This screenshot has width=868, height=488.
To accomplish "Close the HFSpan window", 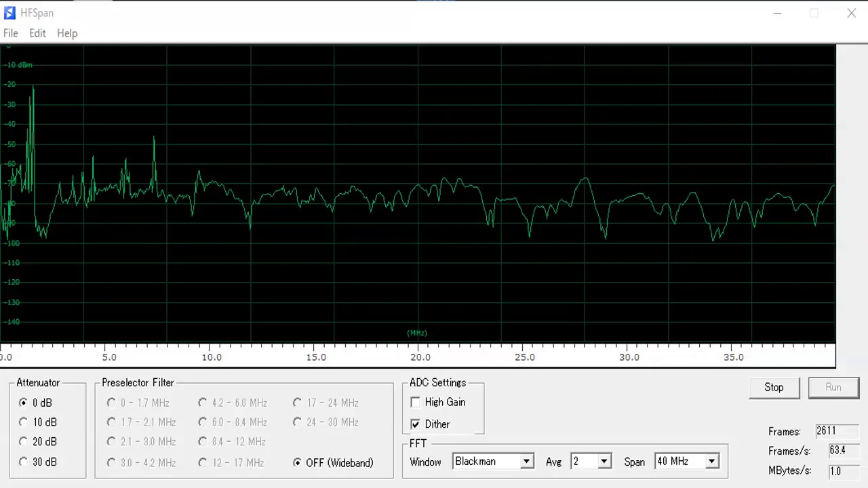I will (x=851, y=13).
